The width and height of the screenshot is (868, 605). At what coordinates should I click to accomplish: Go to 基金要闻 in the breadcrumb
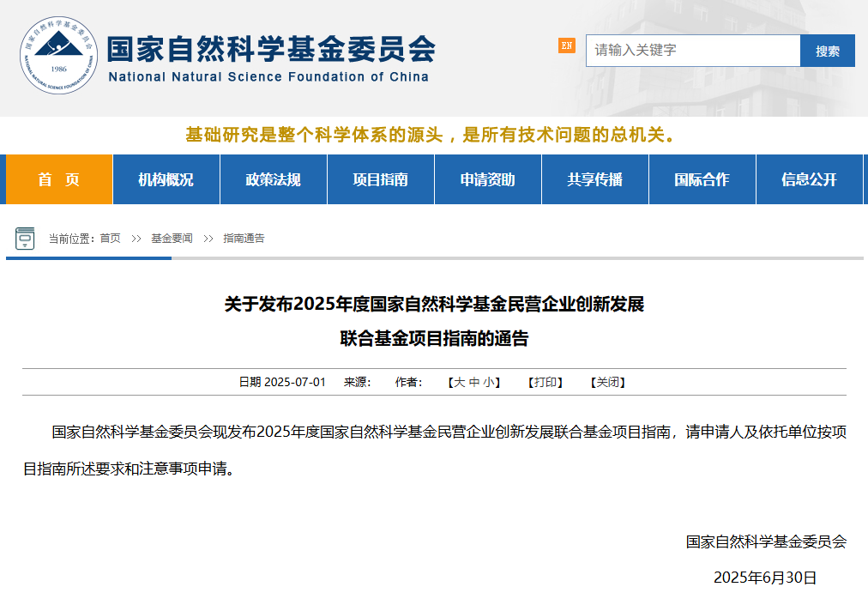point(172,239)
